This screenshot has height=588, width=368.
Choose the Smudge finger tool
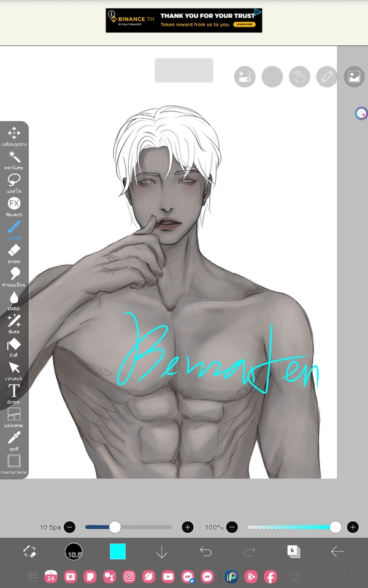click(13, 274)
